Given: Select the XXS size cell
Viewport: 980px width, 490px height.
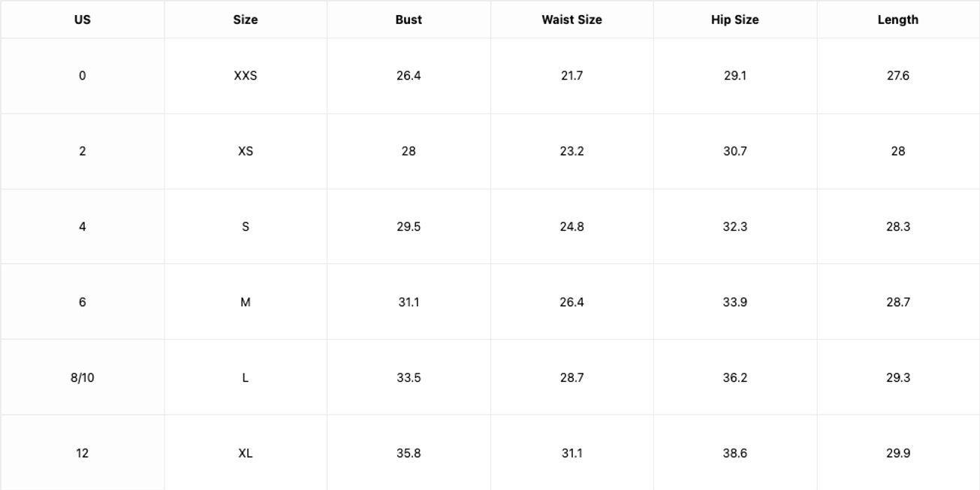Looking at the screenshot, I should (246, 76).
